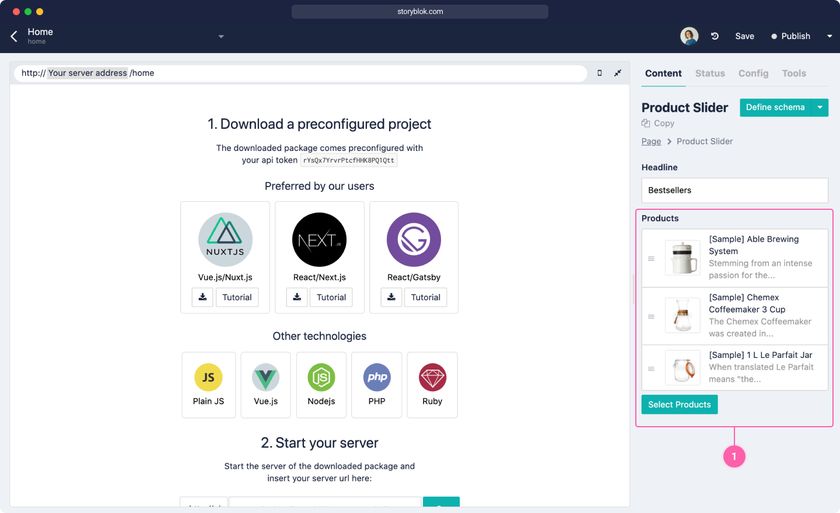Click the Select Products button
Screen dimensions: 840x513
(679, 404)
